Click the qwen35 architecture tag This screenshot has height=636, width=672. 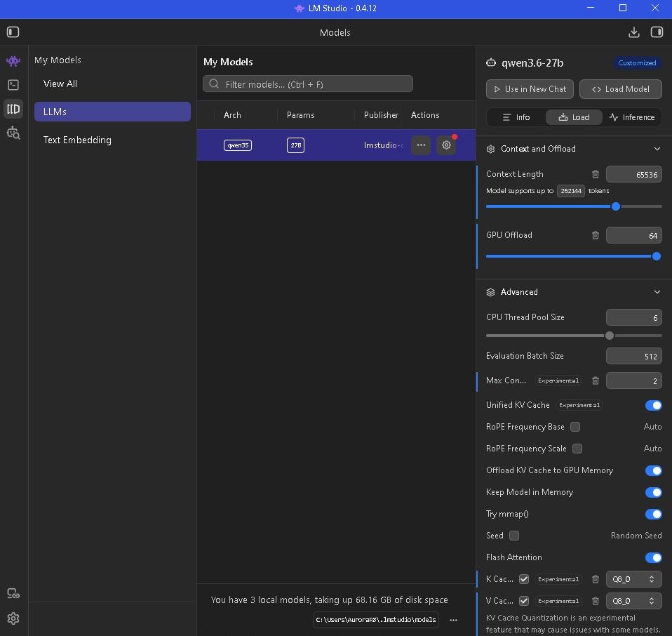click(237, 145)
